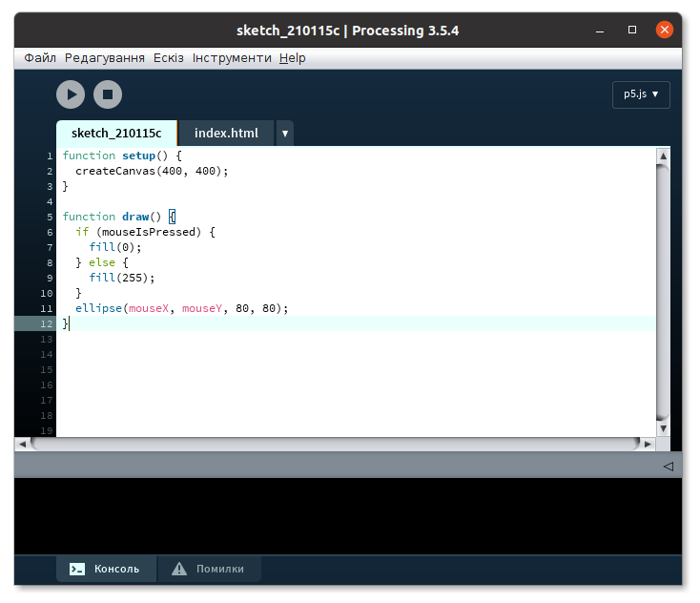The height and width of the screenshot is (603, 700).
Task: Click the horizontal scrollbar left arrow
Action: click(x=22, y=444)
